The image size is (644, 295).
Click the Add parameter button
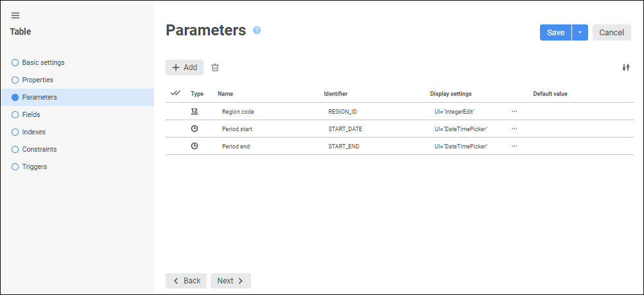point(184,67)
